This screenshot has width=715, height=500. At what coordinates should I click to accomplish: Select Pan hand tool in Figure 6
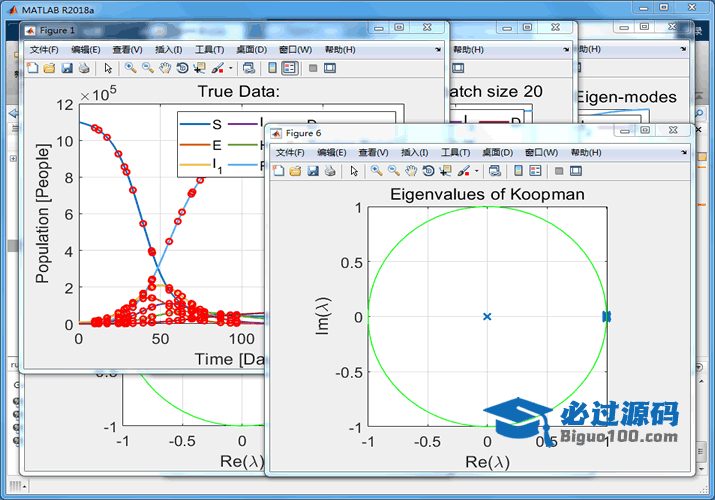[411, 171]
